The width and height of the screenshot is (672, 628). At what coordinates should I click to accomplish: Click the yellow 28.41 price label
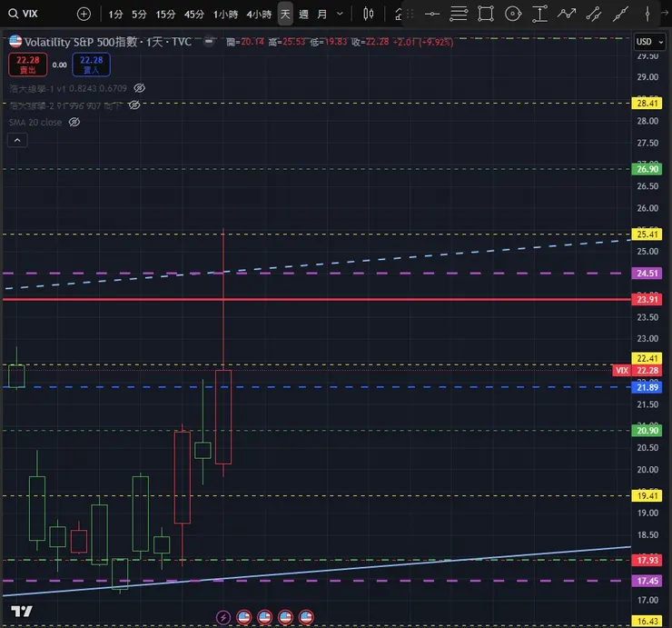click(x=647, y=104)
